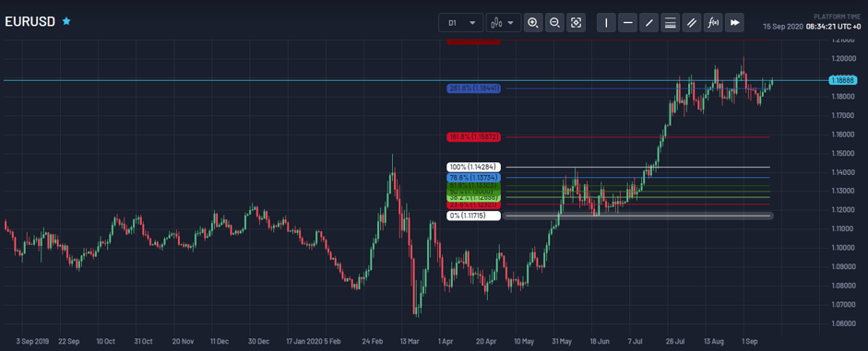Open the f(x) indicators menu
The height and width of the screenshot is (351, 868).
pyautogui.click(x=713, y=23)
